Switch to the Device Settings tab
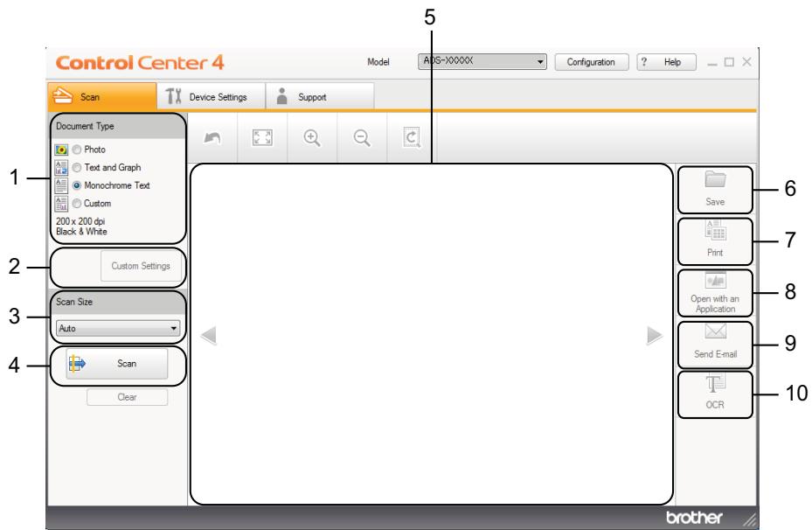The width and height of the screenshot is (812, 530). click(x=212, y=96)
